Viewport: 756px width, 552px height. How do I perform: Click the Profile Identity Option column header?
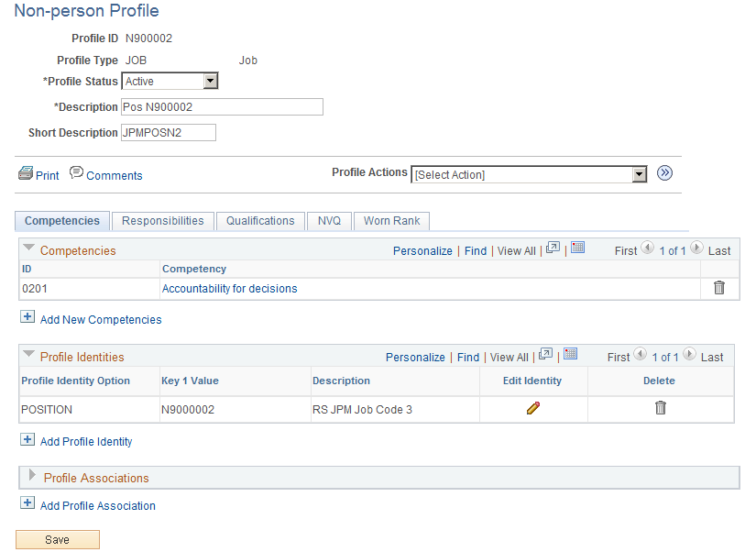[76, 381]
